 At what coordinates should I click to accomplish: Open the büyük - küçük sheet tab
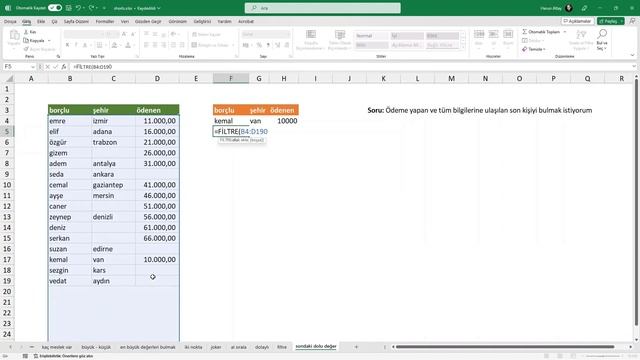[96, 347]
